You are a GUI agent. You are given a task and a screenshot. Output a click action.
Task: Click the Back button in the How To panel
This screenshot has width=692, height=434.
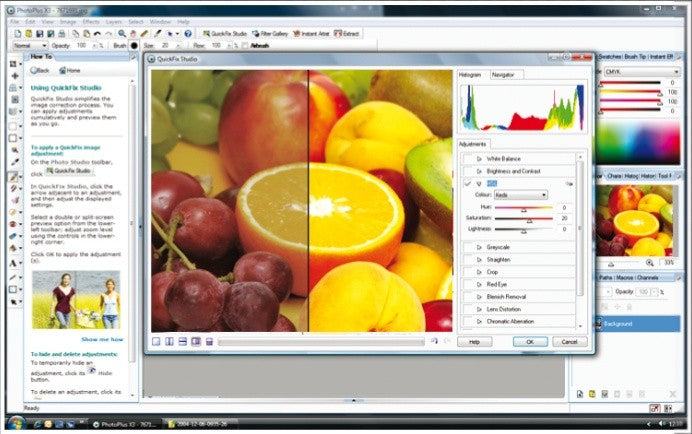40,70
